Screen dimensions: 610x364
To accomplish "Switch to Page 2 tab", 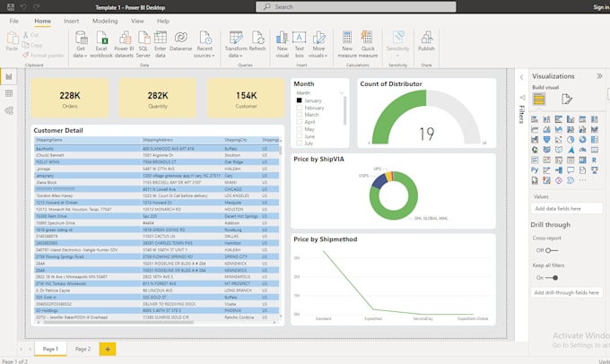I will (x=83, y=349).
